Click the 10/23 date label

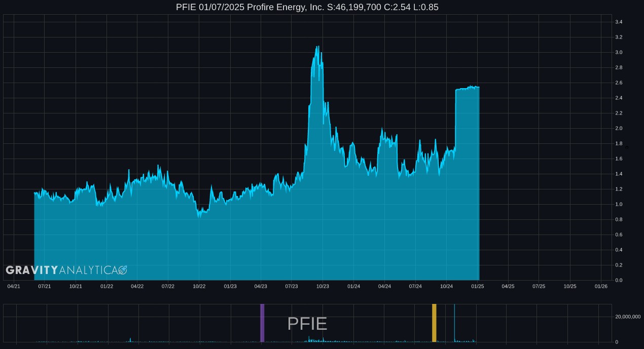coord(323,286)
